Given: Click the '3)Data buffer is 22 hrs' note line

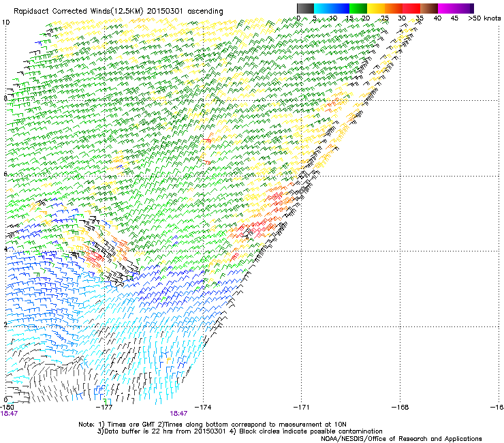Looking at the screenshot, I should 240,431.
